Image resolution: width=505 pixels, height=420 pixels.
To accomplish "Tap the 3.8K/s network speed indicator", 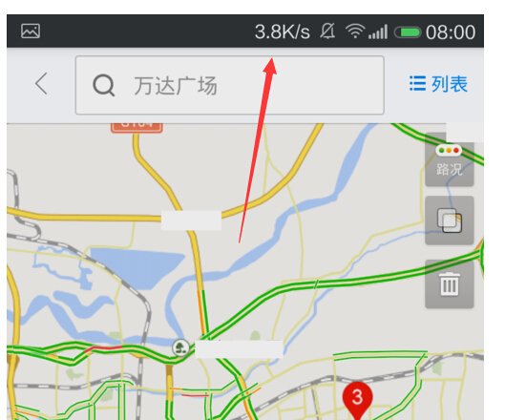I will click(x=283, y=31).
